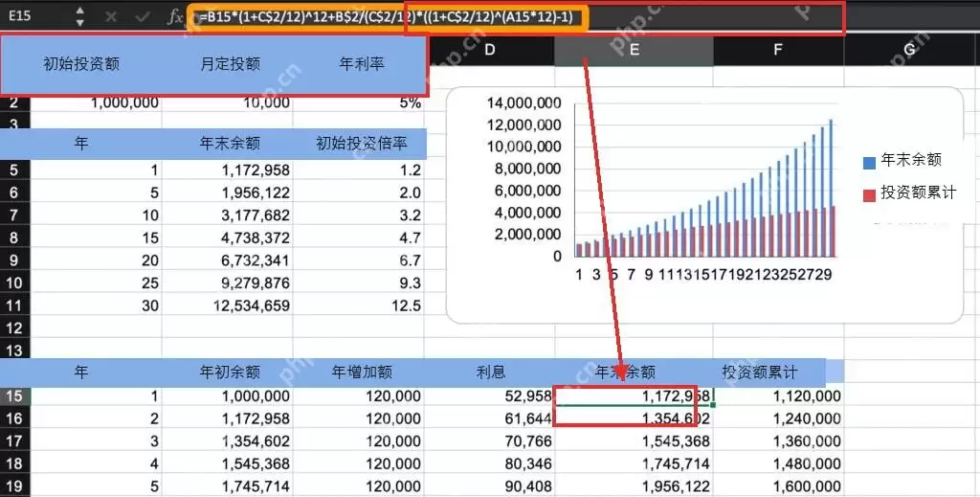The width and height of the screenshot is (980, 497).
Task: Click the 利息 header cell
Action: pos(491,373)
